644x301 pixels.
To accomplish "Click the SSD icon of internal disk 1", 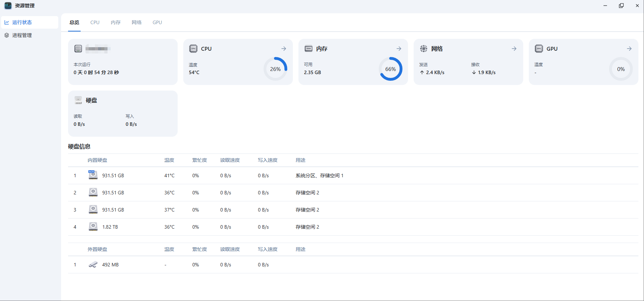I will [93, 175].
